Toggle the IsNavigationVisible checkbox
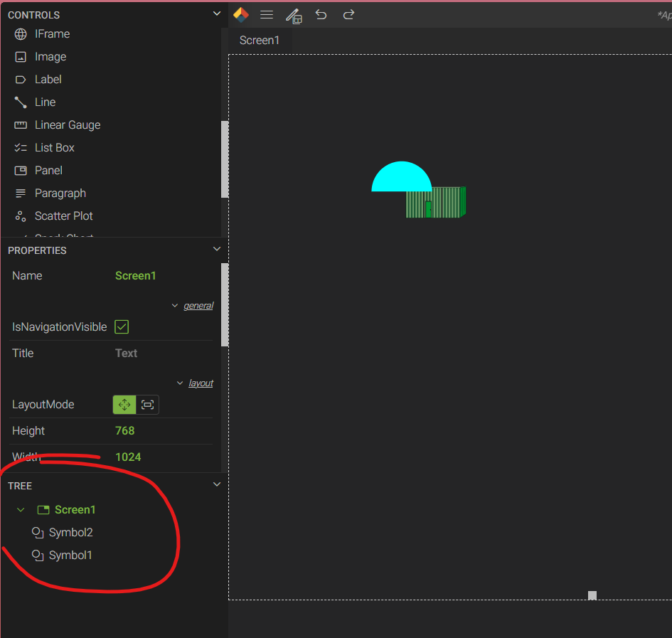This screenshot has width=672, height=638. [x=122, y=327]
